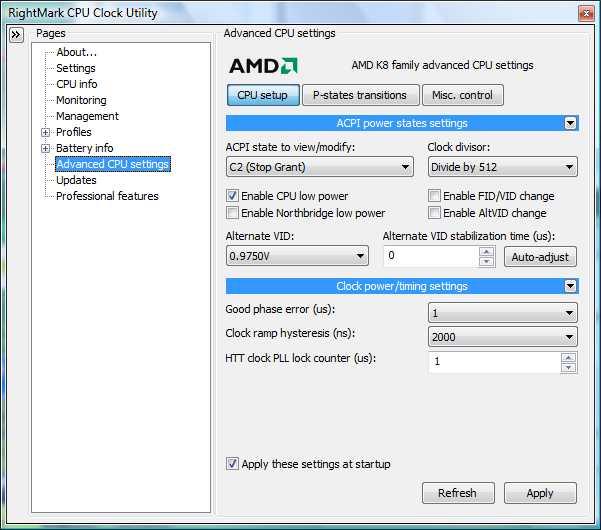Click the Refresh button
Screen dimensions: 601x530
coord(458,493)
